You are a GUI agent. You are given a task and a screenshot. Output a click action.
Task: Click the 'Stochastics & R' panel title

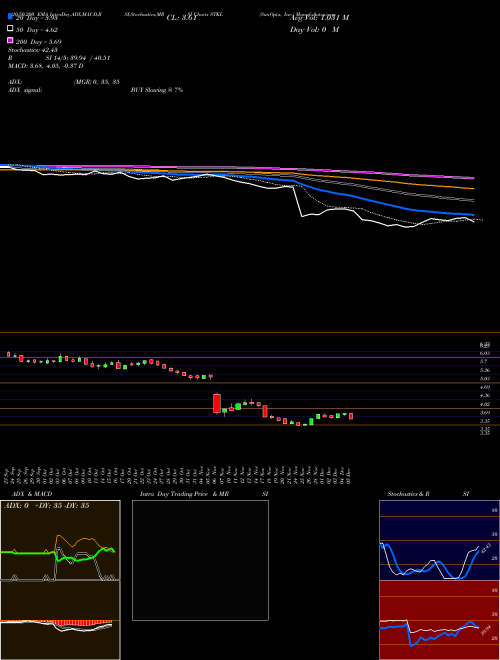point(408,494)
